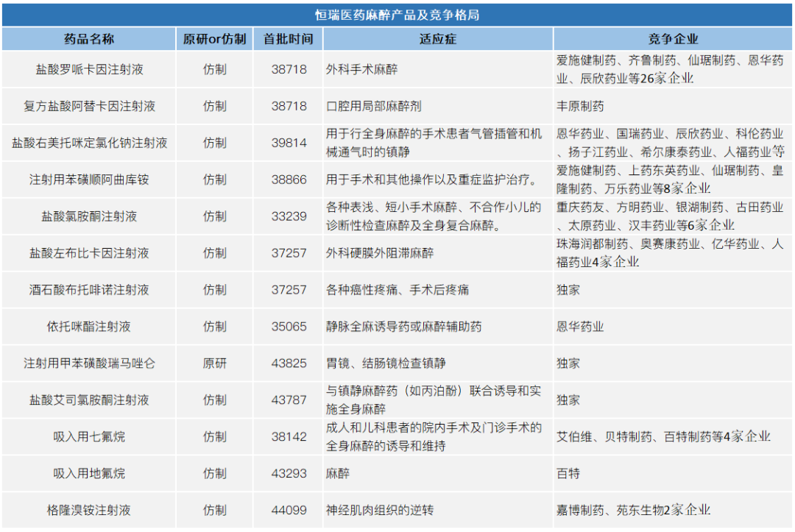Select indication 胃镜、结肠镜检查镇静
The height and width of the screenshot is (532, 795).
pyautogui.click(x=386, y=363)
